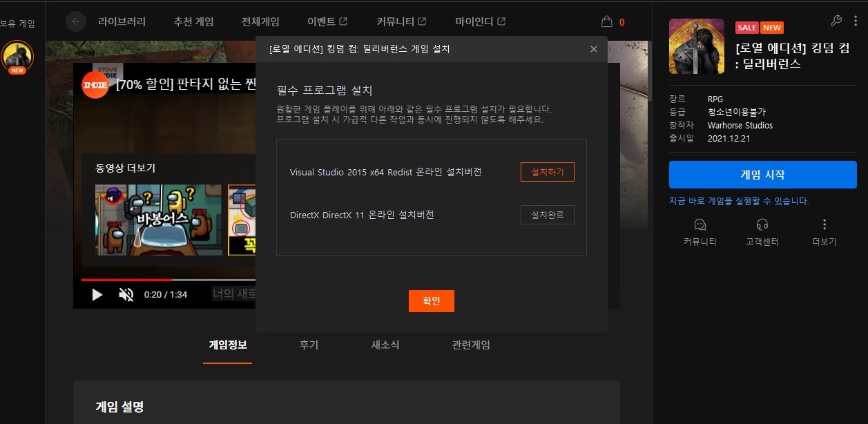This screenshot has width=868, height=424.
Task: Click the back arrow navigation icon
Action: pos(75,21)
